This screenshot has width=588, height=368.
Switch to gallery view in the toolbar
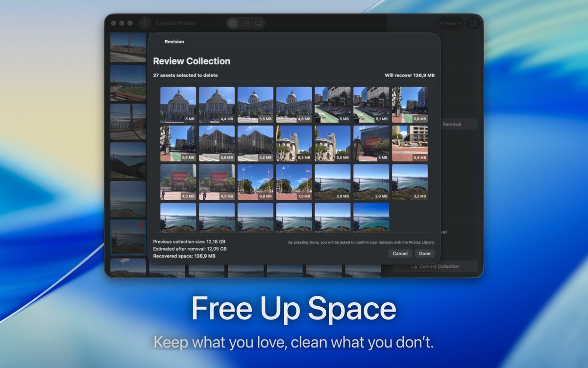(259, 23)
